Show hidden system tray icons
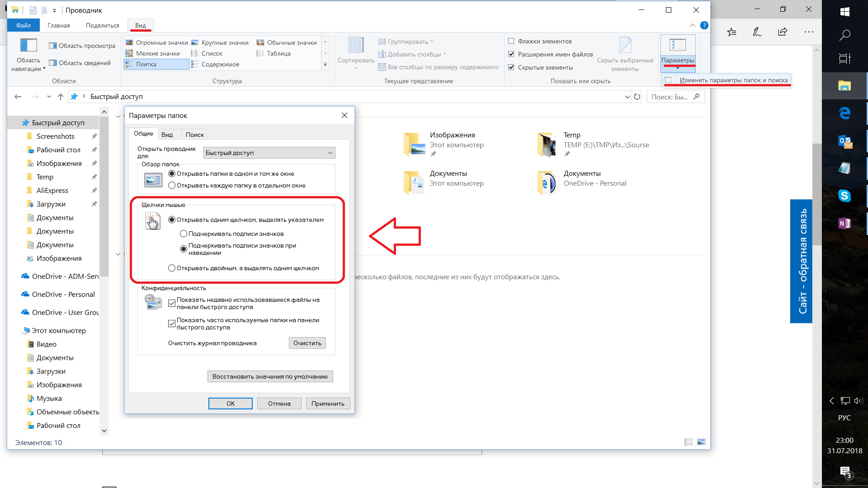 pos(831,401)
